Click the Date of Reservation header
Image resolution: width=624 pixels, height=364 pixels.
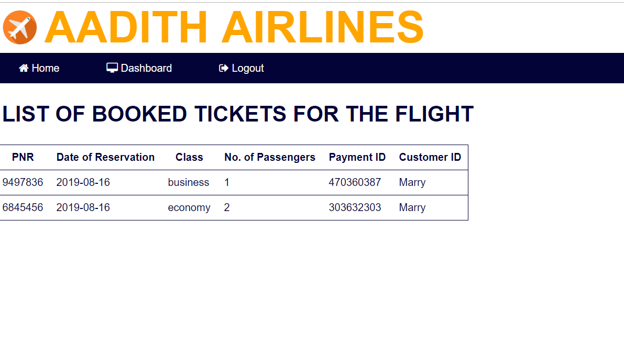pos(105,157)
